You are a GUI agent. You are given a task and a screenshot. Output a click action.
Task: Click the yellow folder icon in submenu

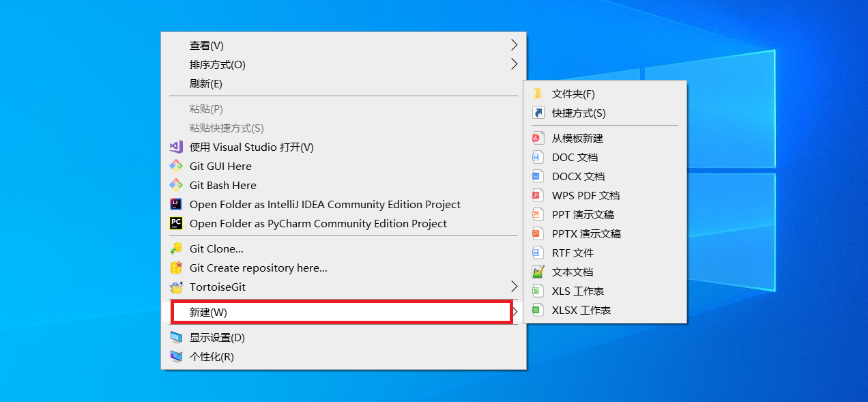pyautogui.click(x=538, y=94)
